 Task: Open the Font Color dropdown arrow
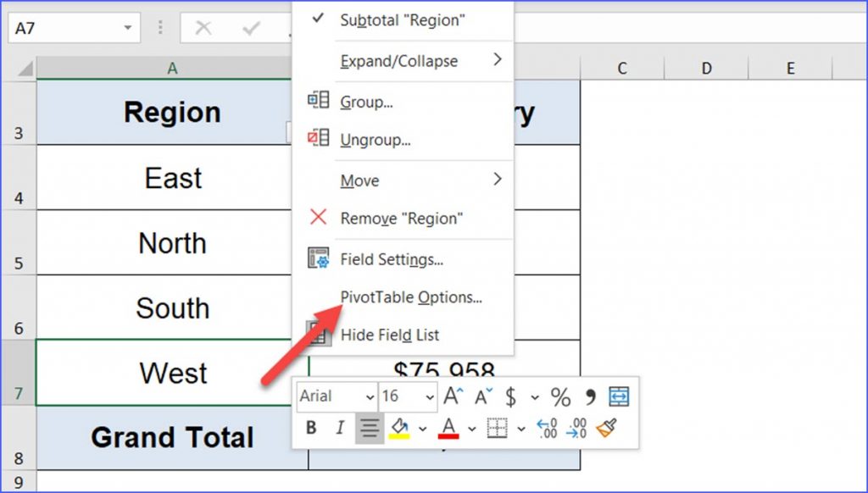(x=470, y=428)
